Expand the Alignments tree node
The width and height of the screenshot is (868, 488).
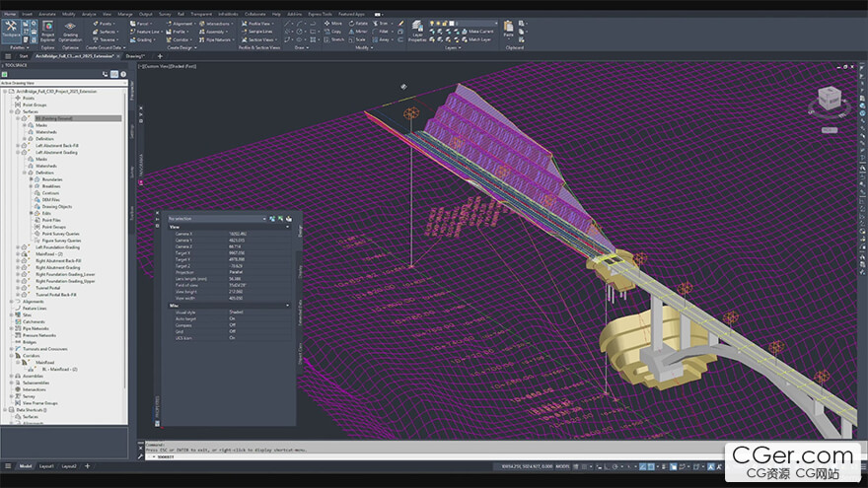pyautogui.click(x=11, y=302)
